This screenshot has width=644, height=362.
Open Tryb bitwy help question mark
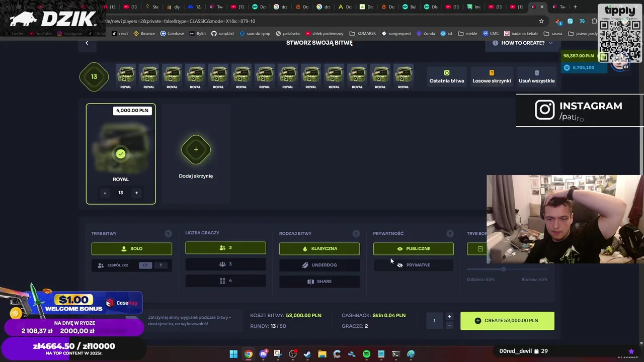[168, 233]
